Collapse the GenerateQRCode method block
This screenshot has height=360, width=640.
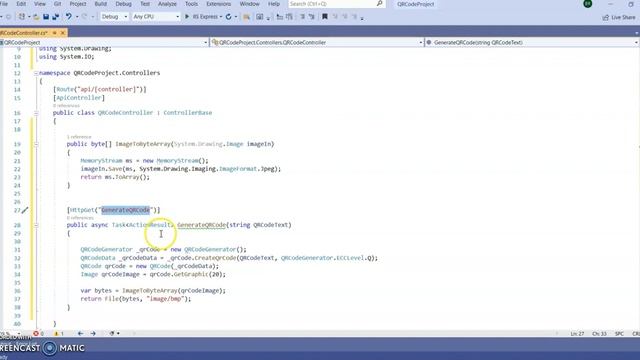pos(36,225)
